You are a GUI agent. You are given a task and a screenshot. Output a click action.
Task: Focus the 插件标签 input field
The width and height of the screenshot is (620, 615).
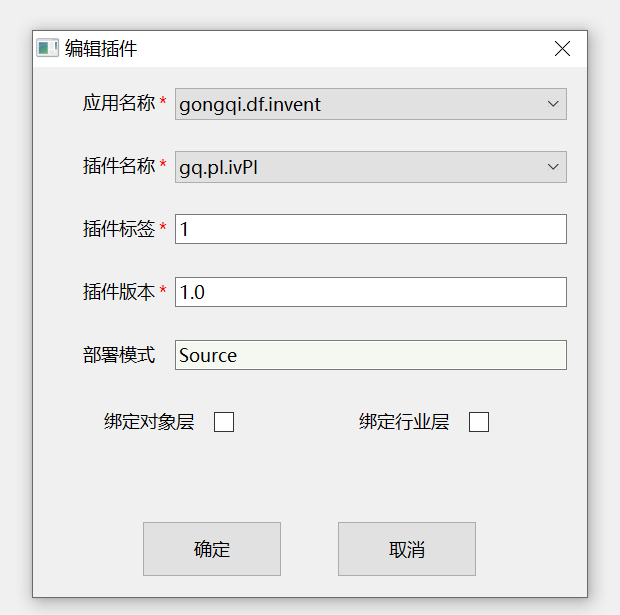coord(370,229)
